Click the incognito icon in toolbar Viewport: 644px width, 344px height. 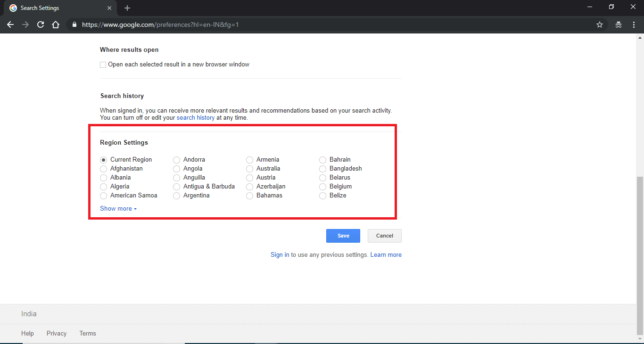(618, 25)
